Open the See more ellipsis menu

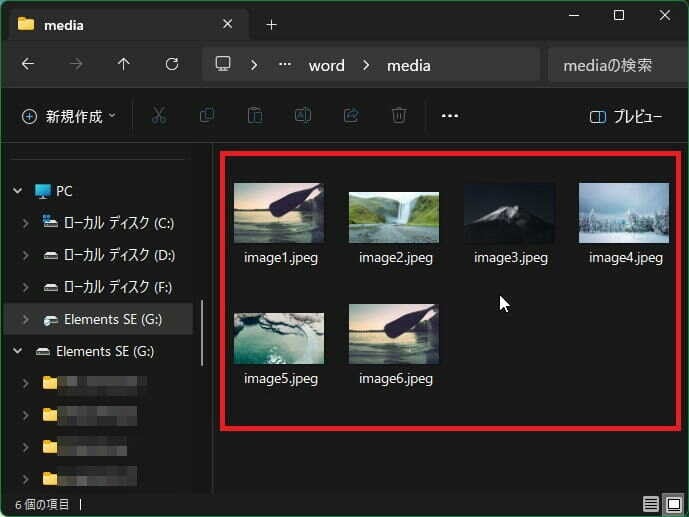[x=450, y=116]
